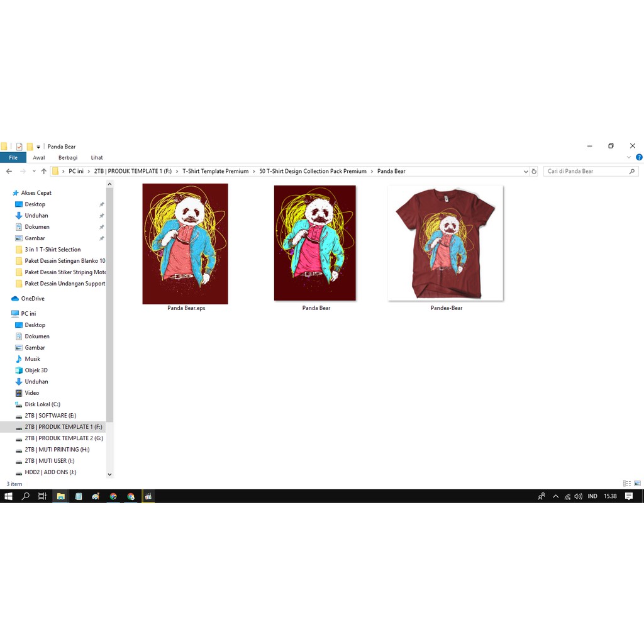
Task: Open the Windows Start menu
Action: pos(8,496)
